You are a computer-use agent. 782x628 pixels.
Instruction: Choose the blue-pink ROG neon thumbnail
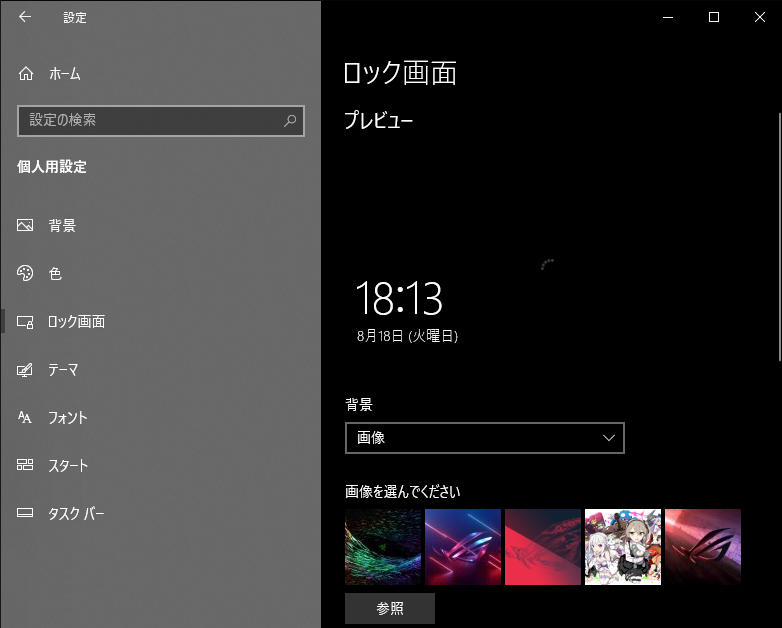click(463, 547)
